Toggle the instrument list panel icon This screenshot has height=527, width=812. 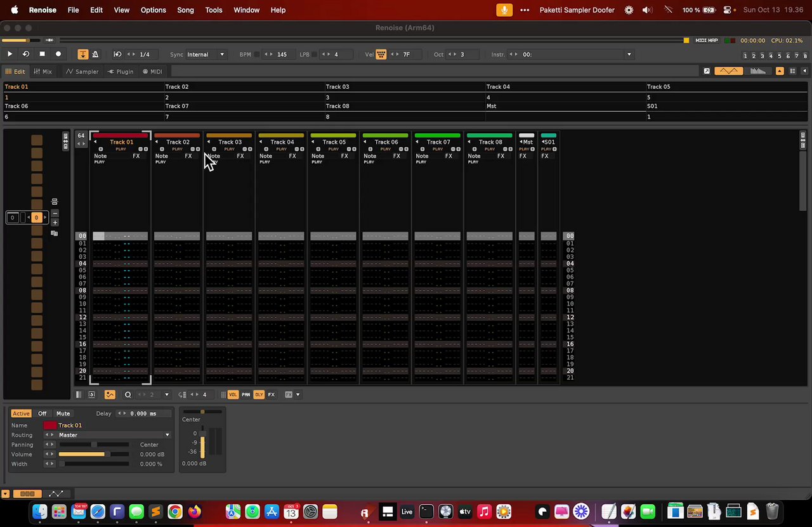[794, 71]
